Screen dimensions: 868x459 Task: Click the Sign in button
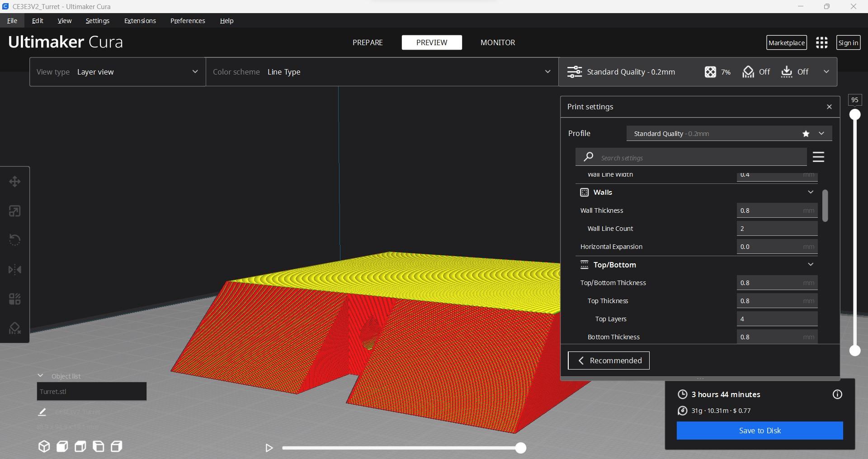point(848,42)
